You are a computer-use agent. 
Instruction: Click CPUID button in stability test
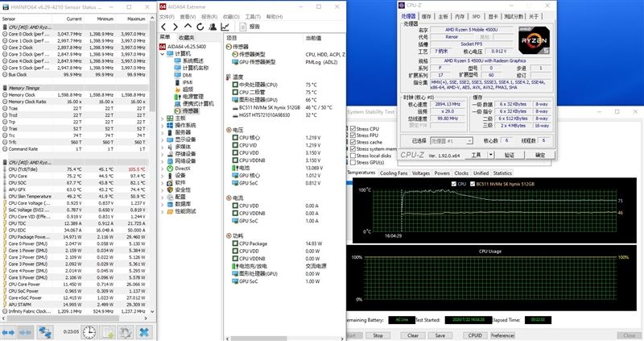475,335
